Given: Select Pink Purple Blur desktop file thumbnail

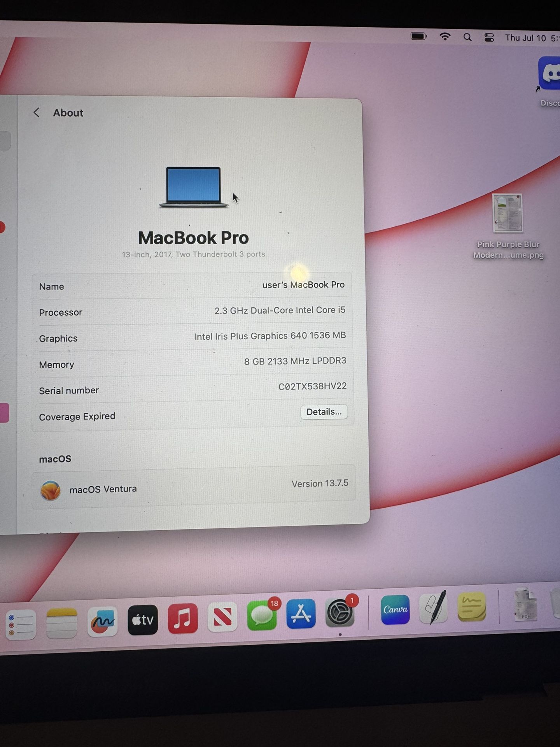Looking at the screenshot, I should click(507, 213).
